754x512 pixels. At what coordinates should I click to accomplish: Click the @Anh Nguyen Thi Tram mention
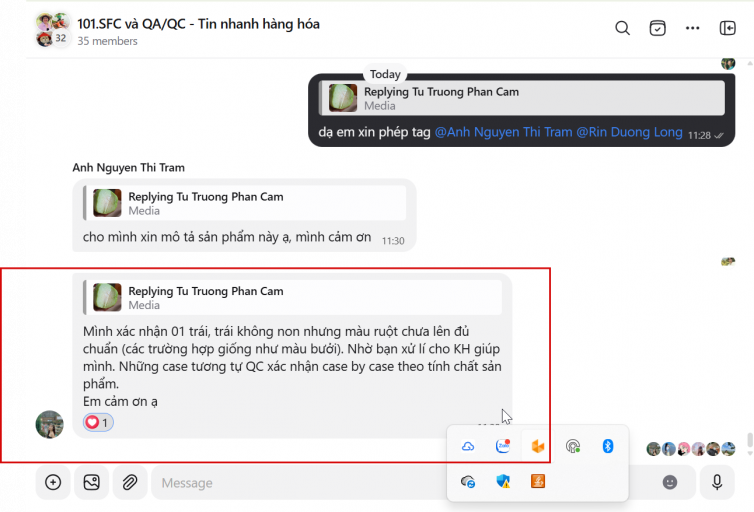(x=503, y=132)
